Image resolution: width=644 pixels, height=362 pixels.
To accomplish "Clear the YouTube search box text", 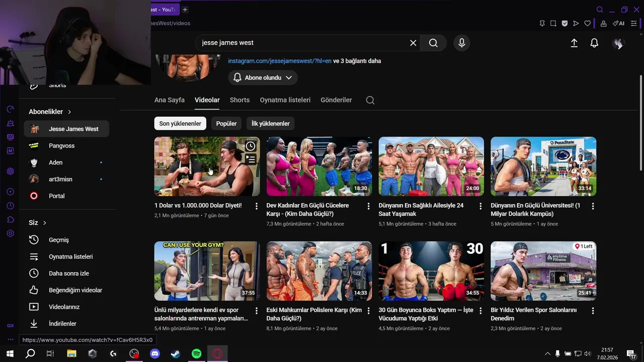I will tap(413, 43).
